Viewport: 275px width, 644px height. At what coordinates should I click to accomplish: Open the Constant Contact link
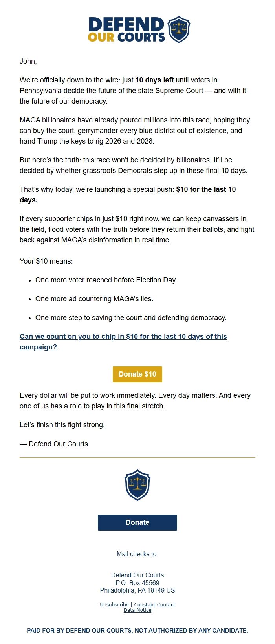(x=154, y=604)
